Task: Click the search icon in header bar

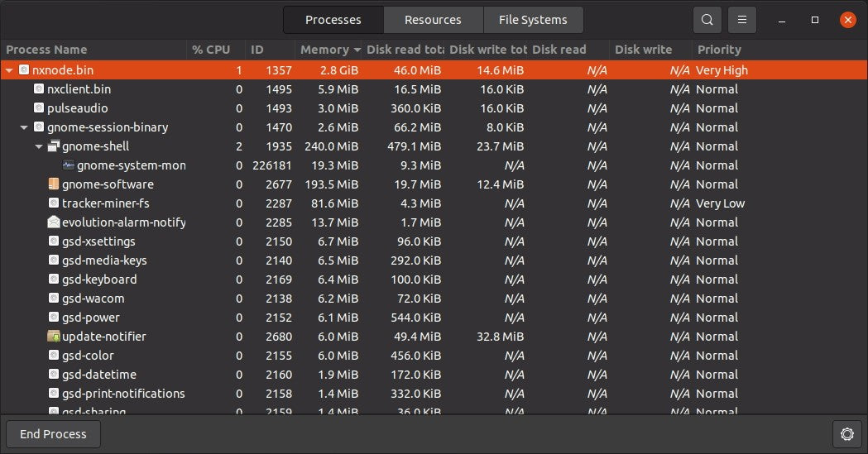Action: (x=707, y=20)
